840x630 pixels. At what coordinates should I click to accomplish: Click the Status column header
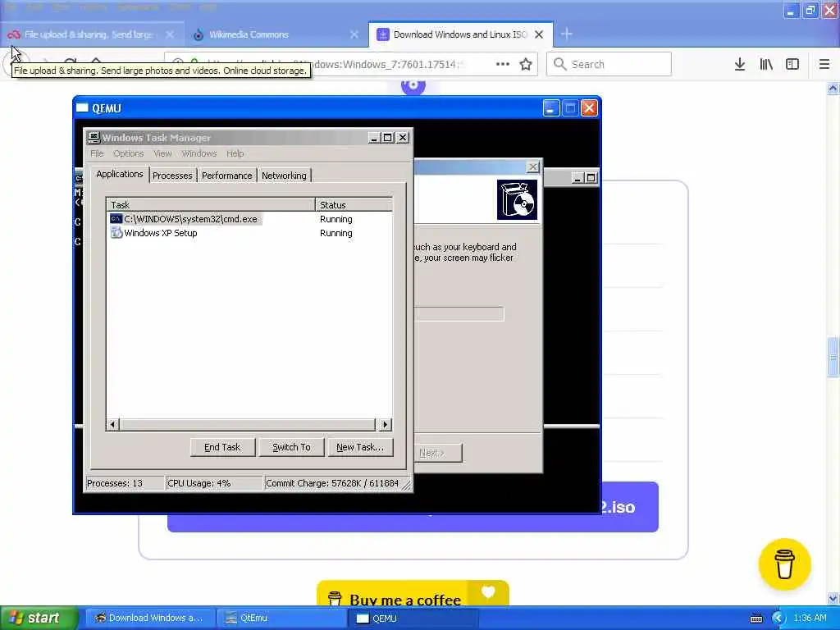[x=354, y=204]
